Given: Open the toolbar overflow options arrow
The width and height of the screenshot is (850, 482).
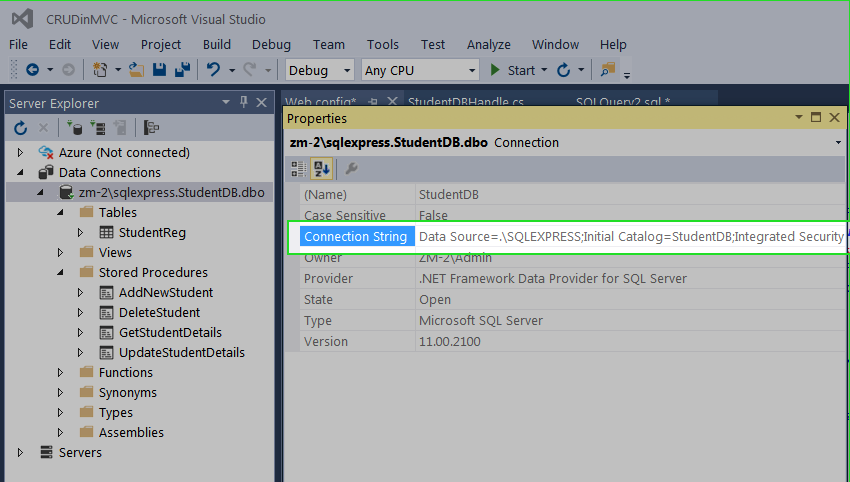Looking at the screenshot, I should (627, 75).
